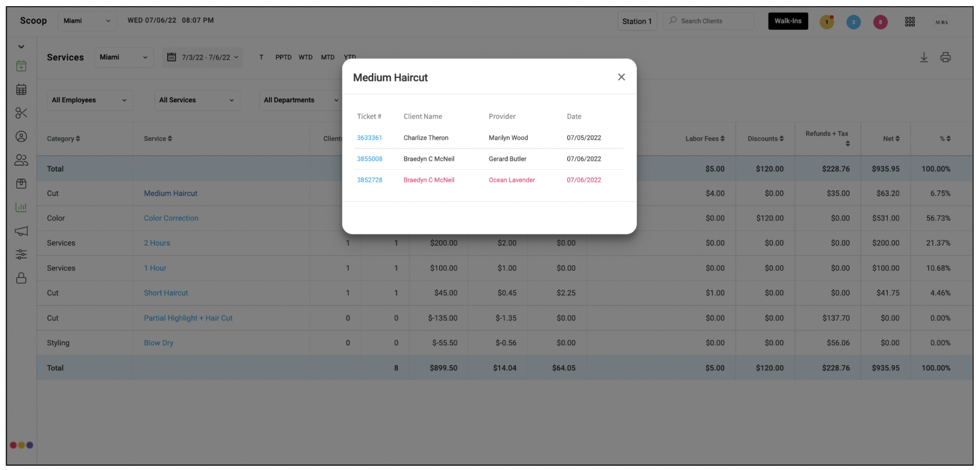Print the services report
Image resolution: width=980 pixels, height=470 pixels.
pyautogui.click(x=945, y=57)
